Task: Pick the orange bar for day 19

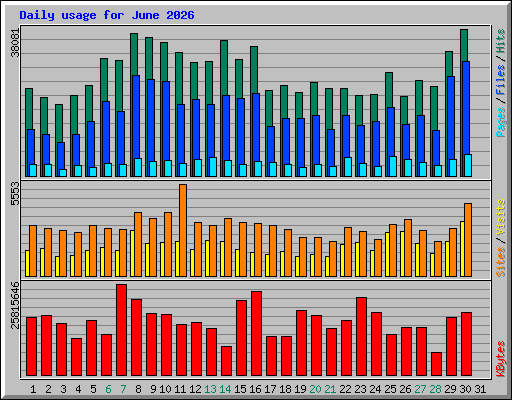Action: point(303,257)
